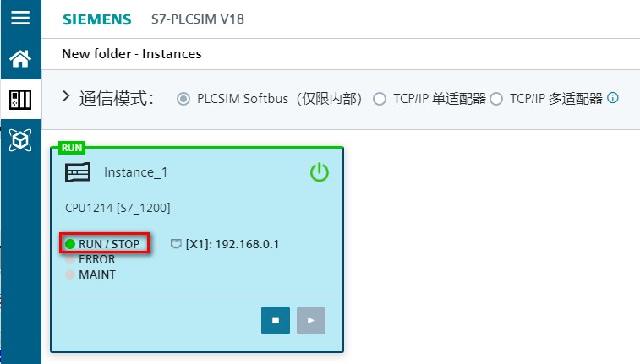
Task: Open the 3D cube sidebar view
Action: [19, 140]
